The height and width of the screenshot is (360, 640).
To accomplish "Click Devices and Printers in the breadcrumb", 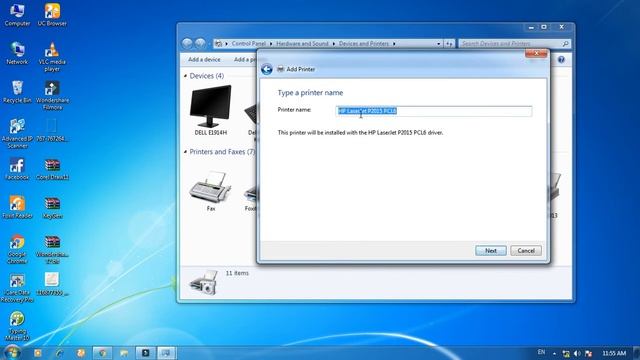I will tap(364, 44).
